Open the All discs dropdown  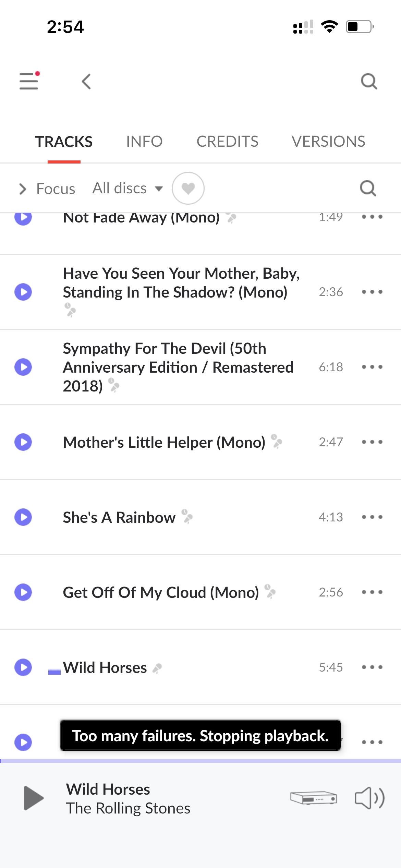(127, 188)
